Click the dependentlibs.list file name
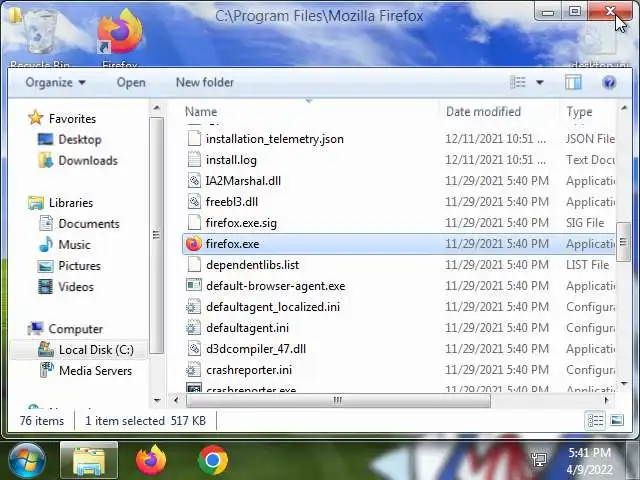Viewport: 640px width, 480px height. [x=253, y=265]
